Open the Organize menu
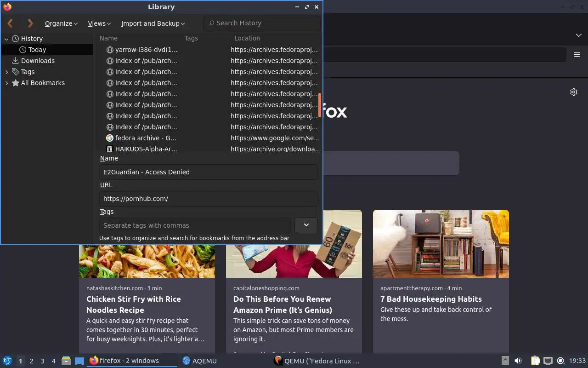The height and width of the screenshot is (368, 588). [x=61, y=23]
